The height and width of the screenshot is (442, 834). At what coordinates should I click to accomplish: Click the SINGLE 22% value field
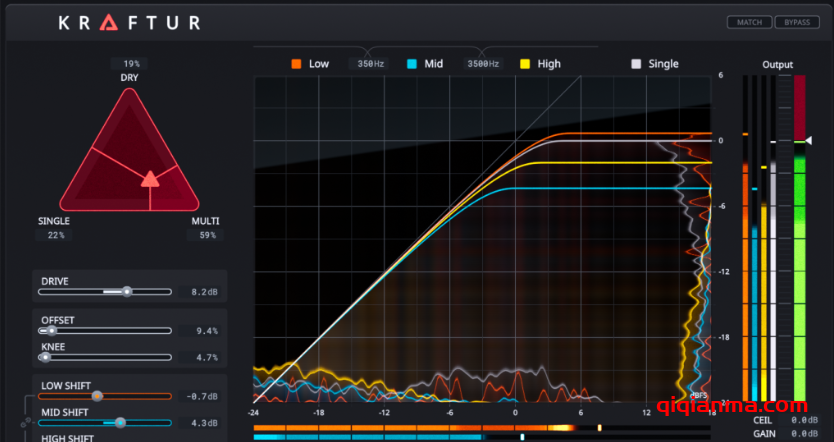pos(54,235)
